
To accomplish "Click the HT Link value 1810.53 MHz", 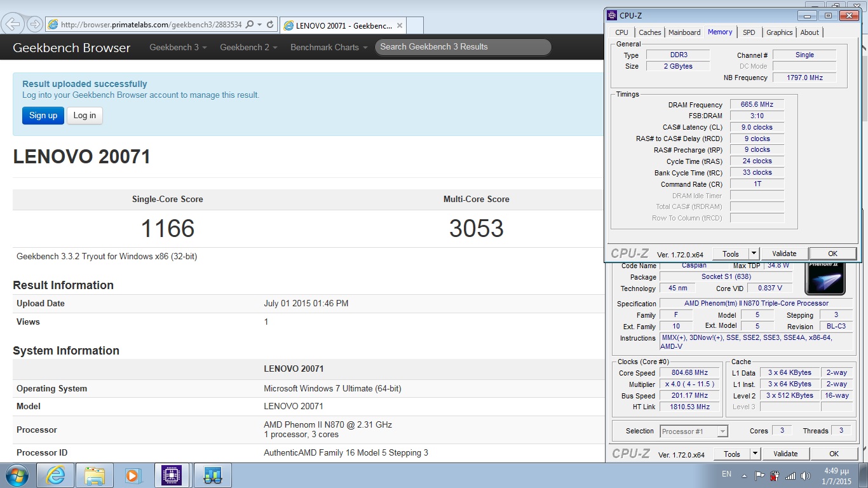I will click(689, 407).
